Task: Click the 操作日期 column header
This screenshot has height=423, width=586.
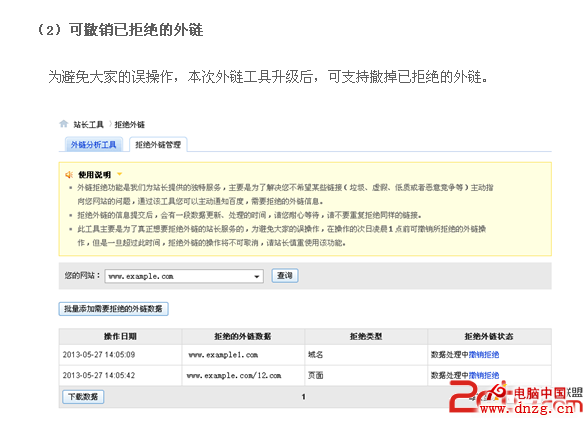Action: point(120,336)
